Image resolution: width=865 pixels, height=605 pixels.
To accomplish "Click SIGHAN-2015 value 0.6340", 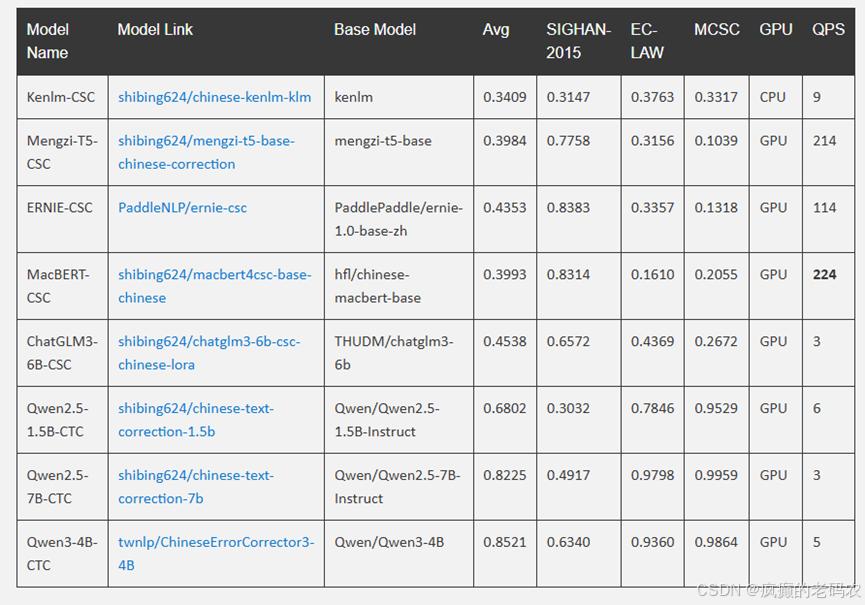I will pyautogui.click(x=568, y=542).
